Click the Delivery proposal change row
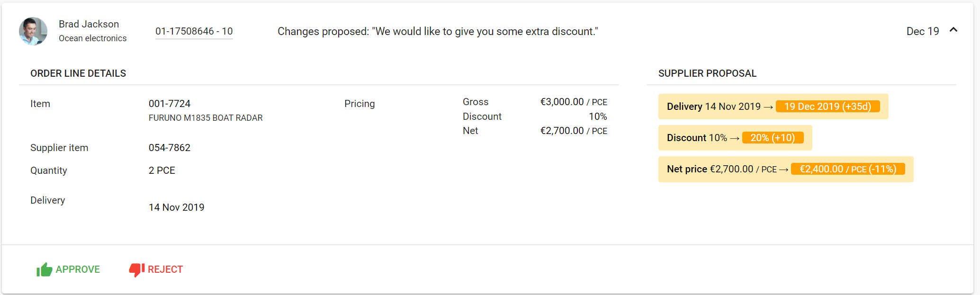 click(773, 107)
